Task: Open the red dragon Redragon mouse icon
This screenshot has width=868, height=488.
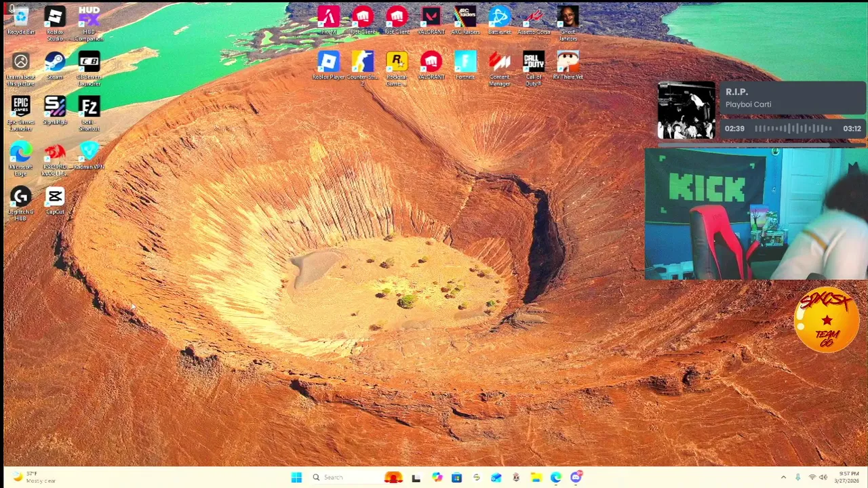Action: click(x=55, y=158)
